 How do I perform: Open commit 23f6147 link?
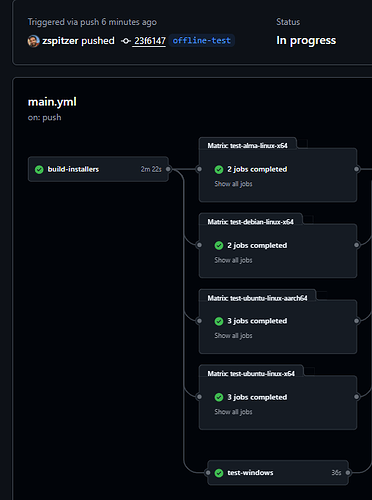click(x=150, y=41)
